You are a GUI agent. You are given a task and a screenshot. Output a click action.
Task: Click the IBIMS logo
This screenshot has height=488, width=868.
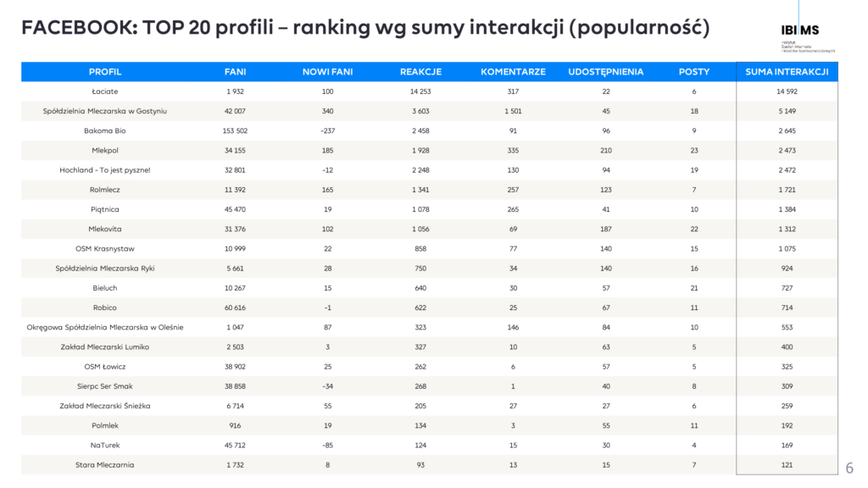[807, 36]
